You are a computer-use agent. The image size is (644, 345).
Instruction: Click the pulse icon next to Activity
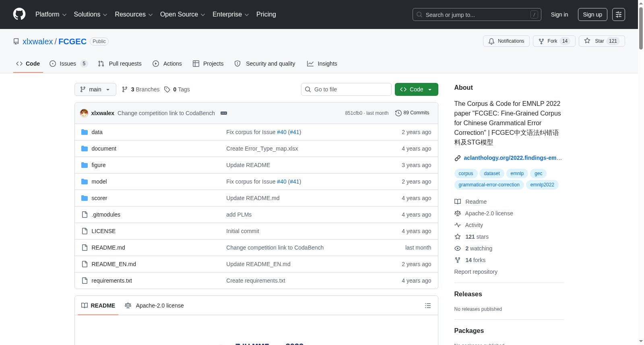[x=458, y=225]
